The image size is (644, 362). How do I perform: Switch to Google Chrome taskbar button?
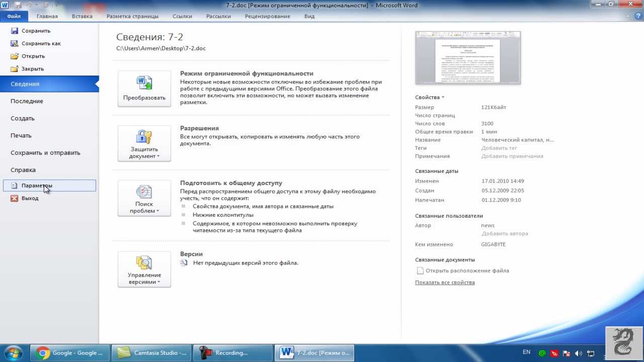(x=69, y=353)
